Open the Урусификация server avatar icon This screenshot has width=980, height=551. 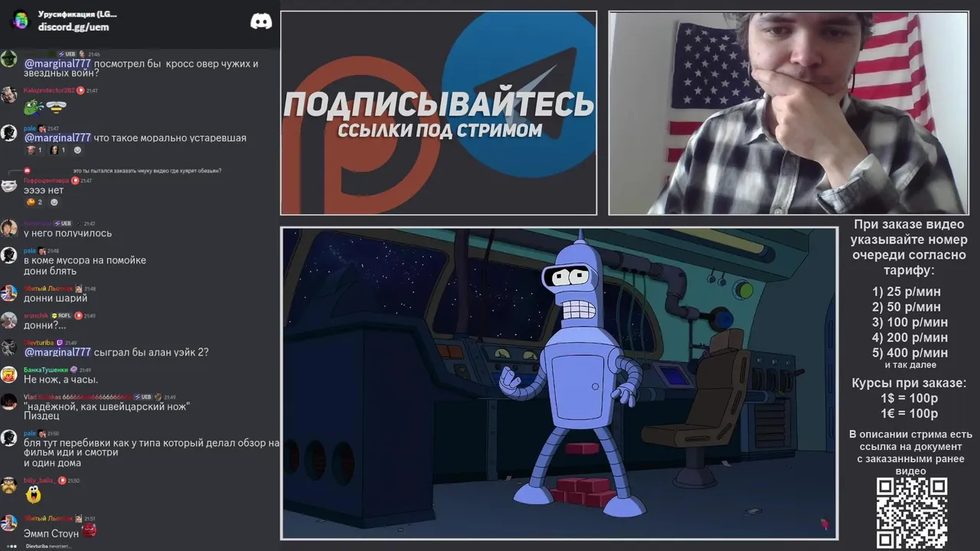pos(21,21)
